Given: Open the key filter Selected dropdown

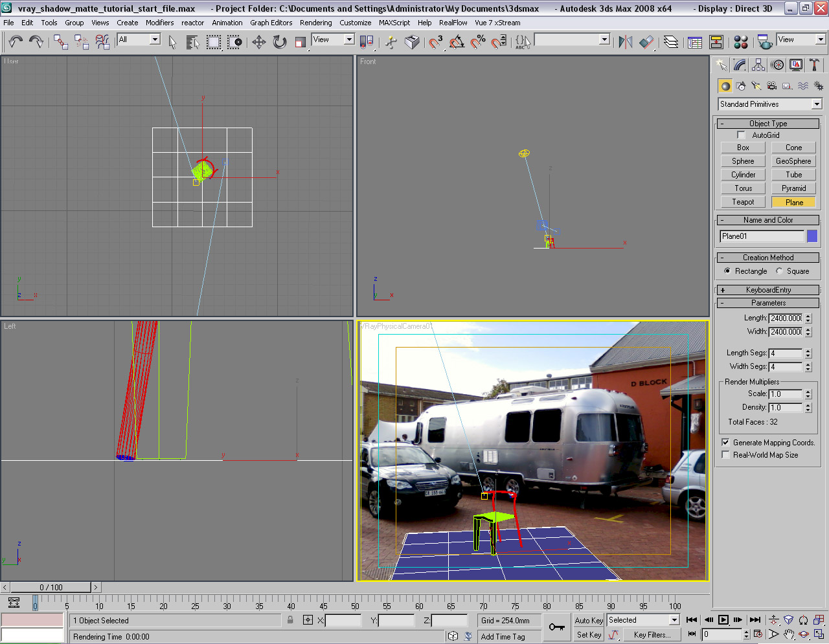Looking at the screenshot, I should [x=643, y=620].
